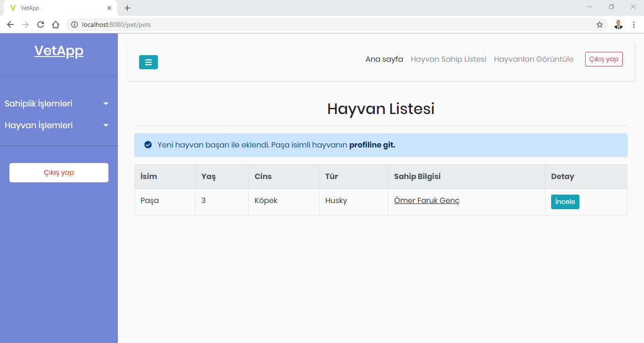Bookmark this page with the star icon

tap(599, 24)
